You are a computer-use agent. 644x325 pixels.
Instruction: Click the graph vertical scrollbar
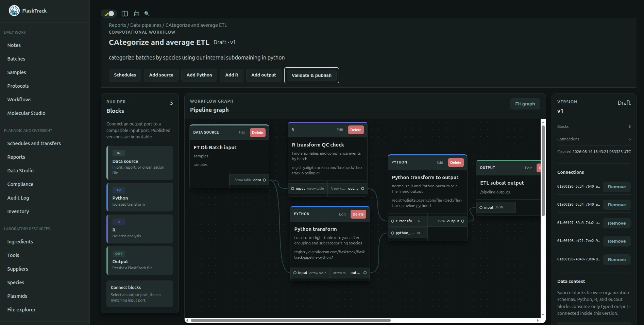click(x=543, y=171)
